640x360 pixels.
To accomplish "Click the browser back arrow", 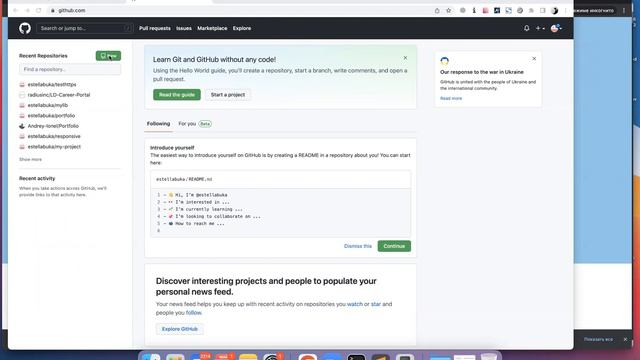I will (x=16, y=10).
